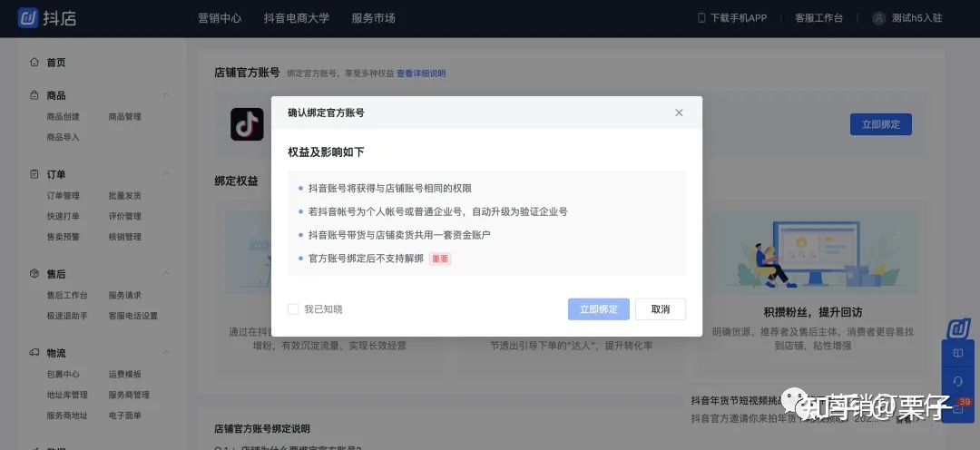Open 服务市场 in top navigation
Viewport: 980px width, 450px height.
(373, 18)
